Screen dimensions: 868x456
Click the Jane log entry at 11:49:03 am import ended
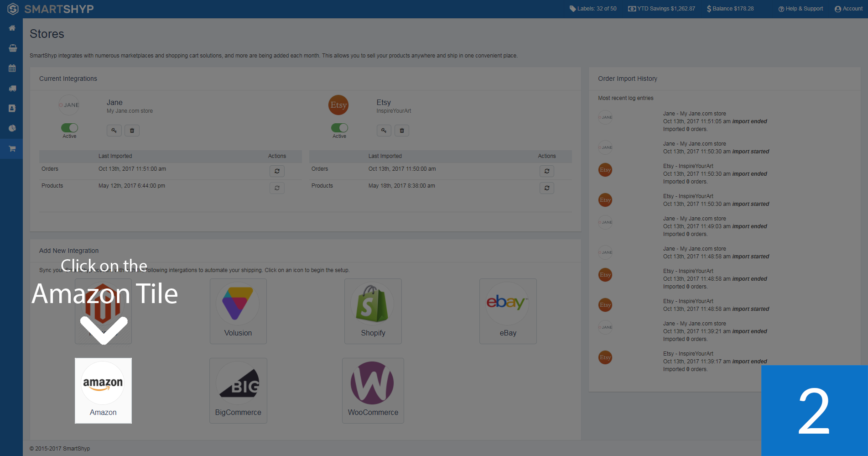pos(715,226)
